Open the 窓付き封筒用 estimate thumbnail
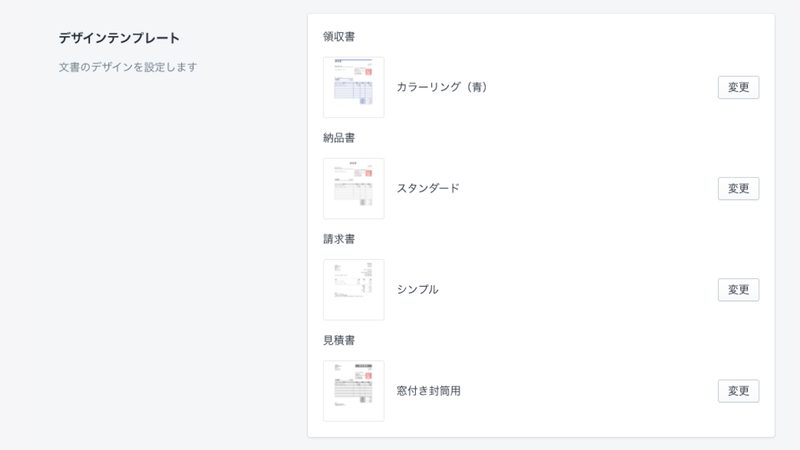This screenshot has width=800, height=450. tap(354, 391)
